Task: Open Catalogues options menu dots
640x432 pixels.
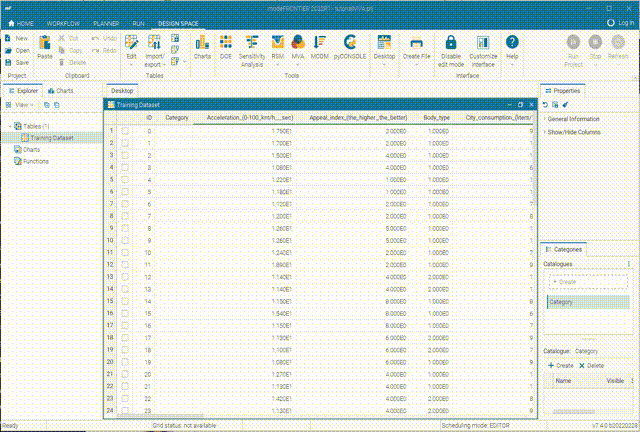Action: tap(629, 264)
